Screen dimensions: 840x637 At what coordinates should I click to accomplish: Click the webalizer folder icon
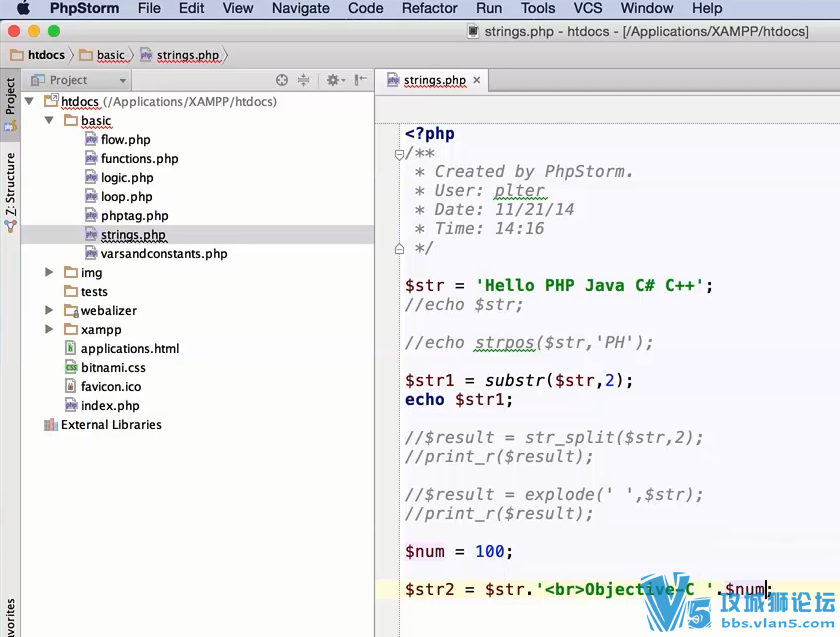tap(71, 311)
